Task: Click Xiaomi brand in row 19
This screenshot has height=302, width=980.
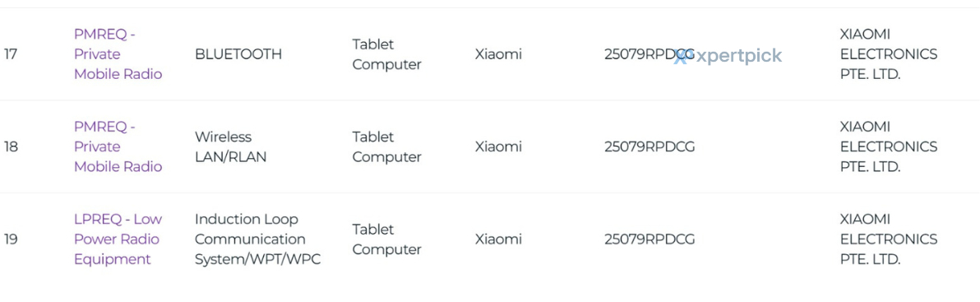Action: (x=498, y=239)
